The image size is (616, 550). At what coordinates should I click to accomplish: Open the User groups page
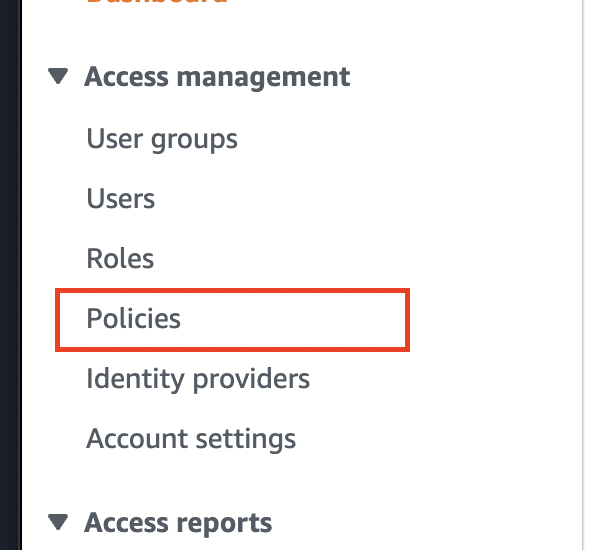(x=162, y=138)
